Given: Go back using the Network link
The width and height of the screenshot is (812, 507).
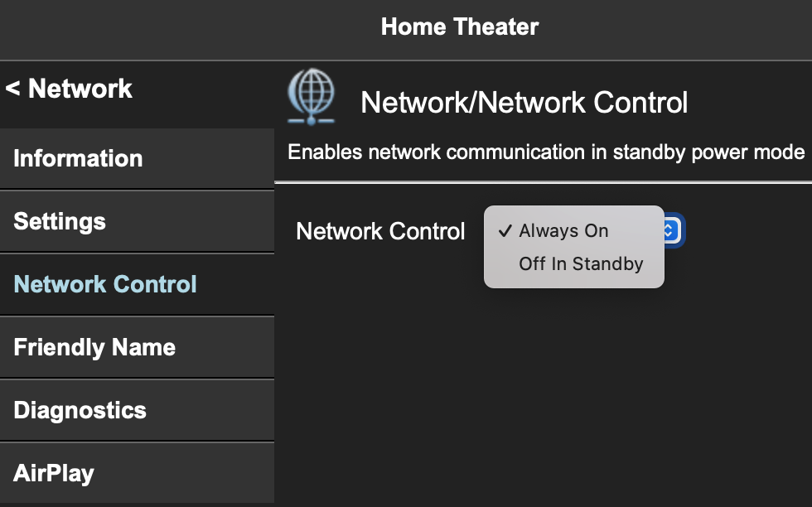Looking at the screenshot, I should click(70, 88).
